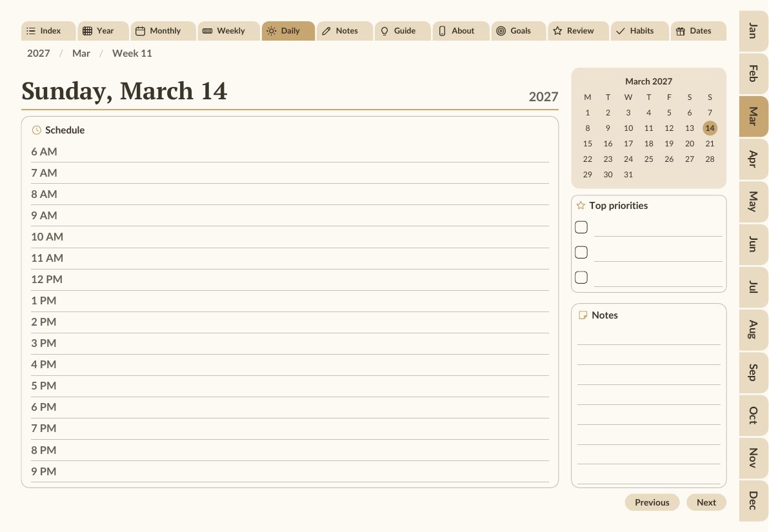
Task: Switch to the Year tab
Action: coord(103,31)
